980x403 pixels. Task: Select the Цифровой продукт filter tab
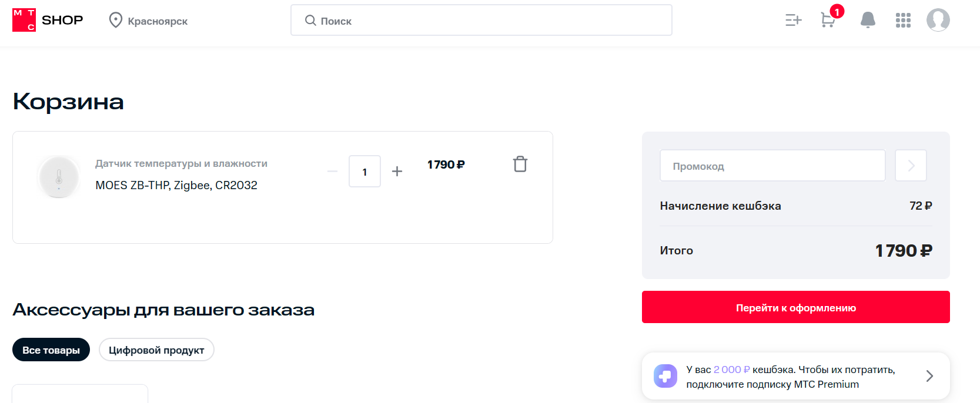click(x=156, y=350)
